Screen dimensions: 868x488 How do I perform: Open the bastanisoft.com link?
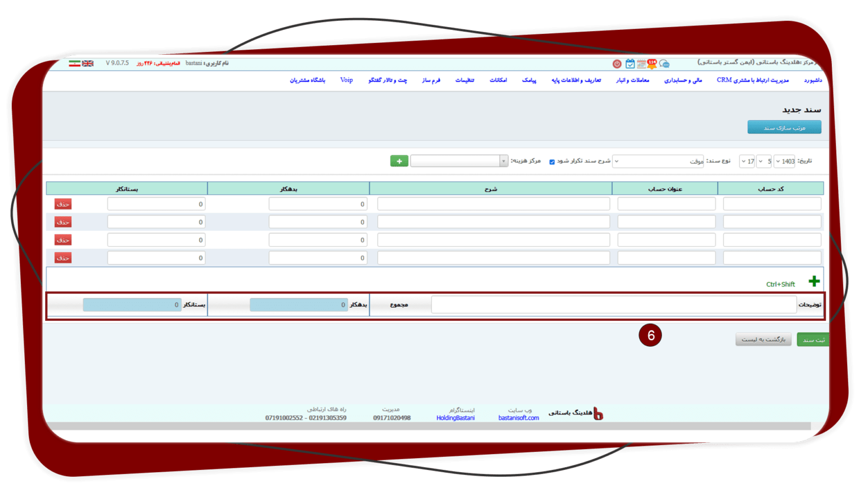[518, 418]
